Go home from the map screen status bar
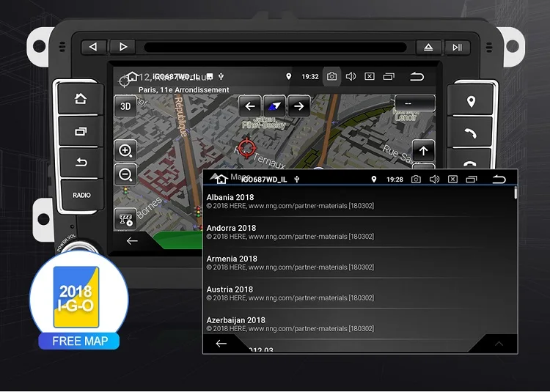The image size is (550, 392). coord(132,76)
